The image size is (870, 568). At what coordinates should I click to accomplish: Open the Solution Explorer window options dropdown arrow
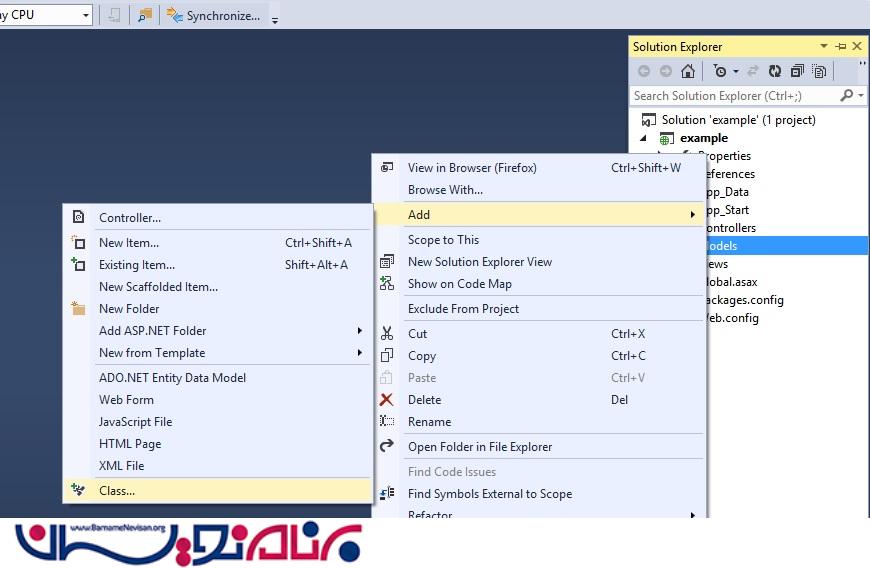tap(824, 47)
